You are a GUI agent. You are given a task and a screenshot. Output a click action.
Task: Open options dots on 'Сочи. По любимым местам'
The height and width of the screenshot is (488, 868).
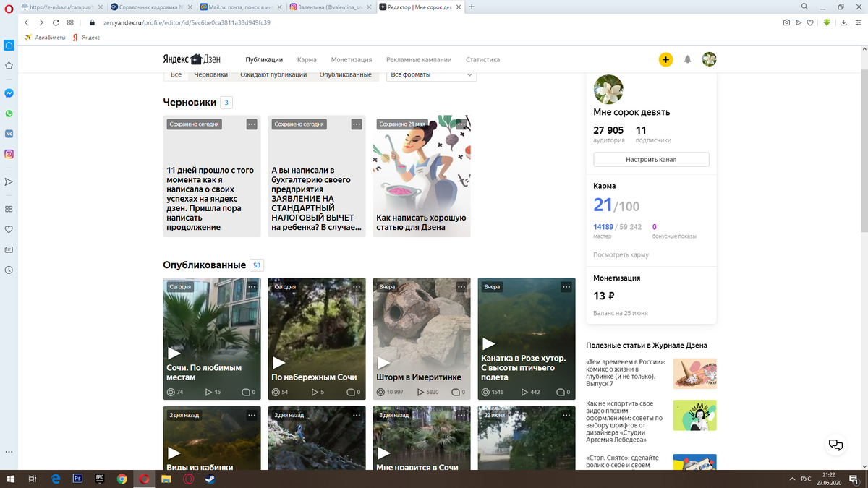point(252,287)
